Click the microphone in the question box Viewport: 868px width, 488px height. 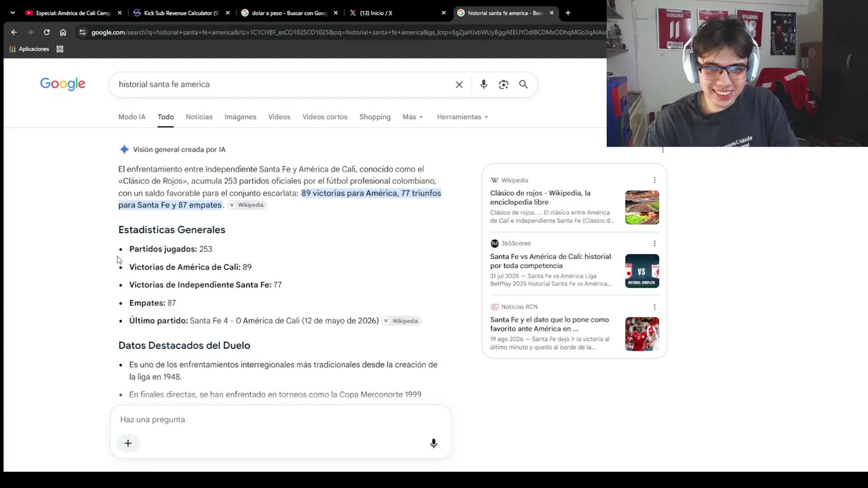(433, 443)
